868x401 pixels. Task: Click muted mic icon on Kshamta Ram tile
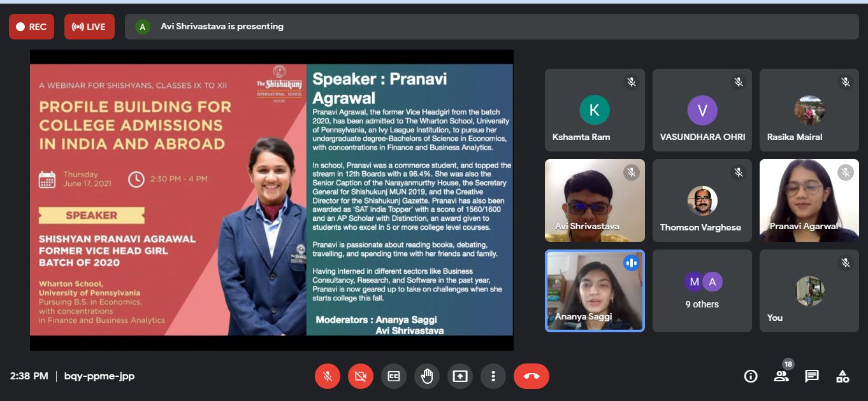tap(631, 82)
